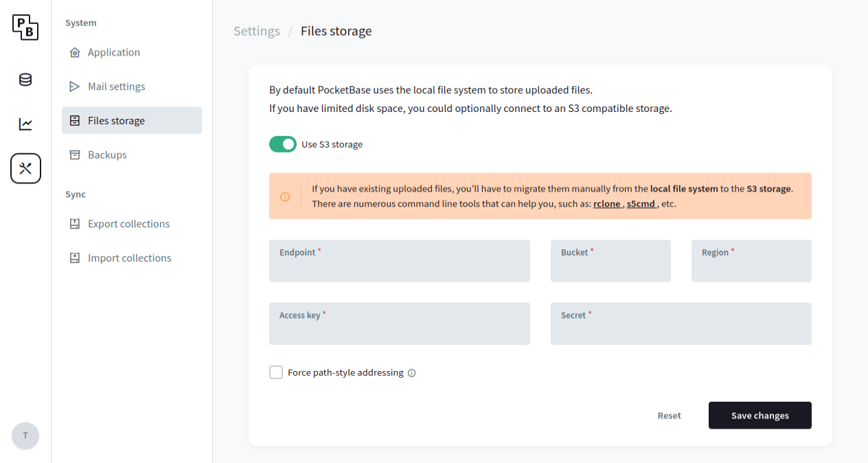This screenshot has width=868, height=463.
Task: Navigate to Import collections
Action: point(129,258)
